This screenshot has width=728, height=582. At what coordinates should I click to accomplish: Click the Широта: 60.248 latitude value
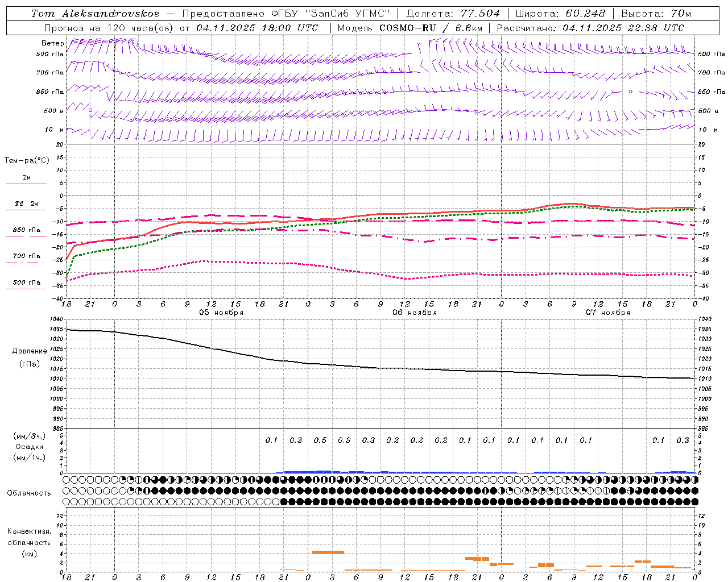(560, 14)
